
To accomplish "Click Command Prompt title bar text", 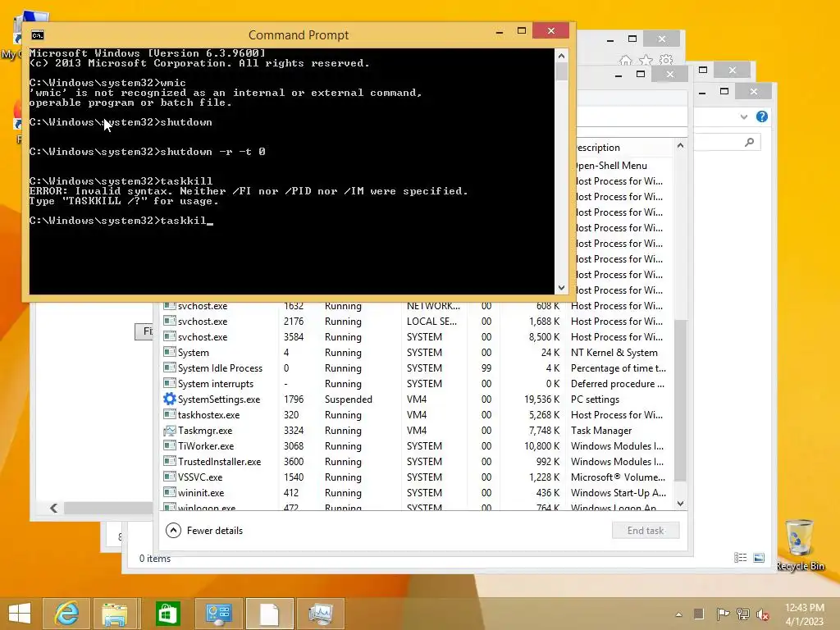I will [299, 34].
